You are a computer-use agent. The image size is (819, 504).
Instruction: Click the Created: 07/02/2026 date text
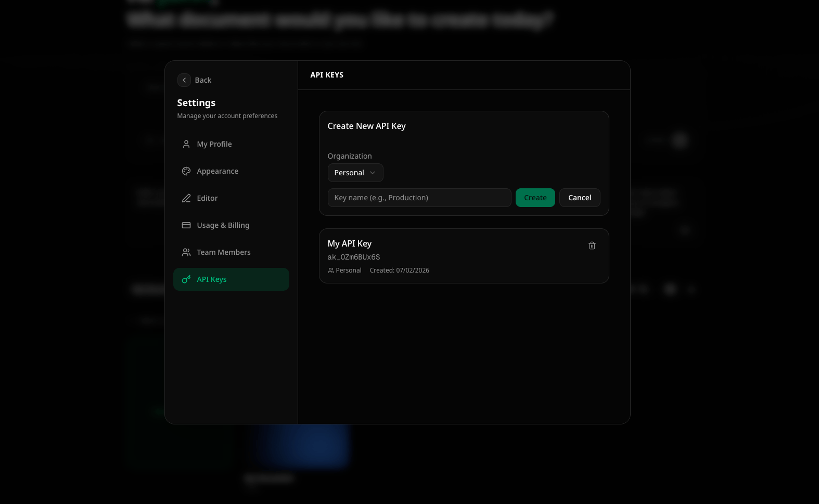pyautogui.click(x=400, y=270)
